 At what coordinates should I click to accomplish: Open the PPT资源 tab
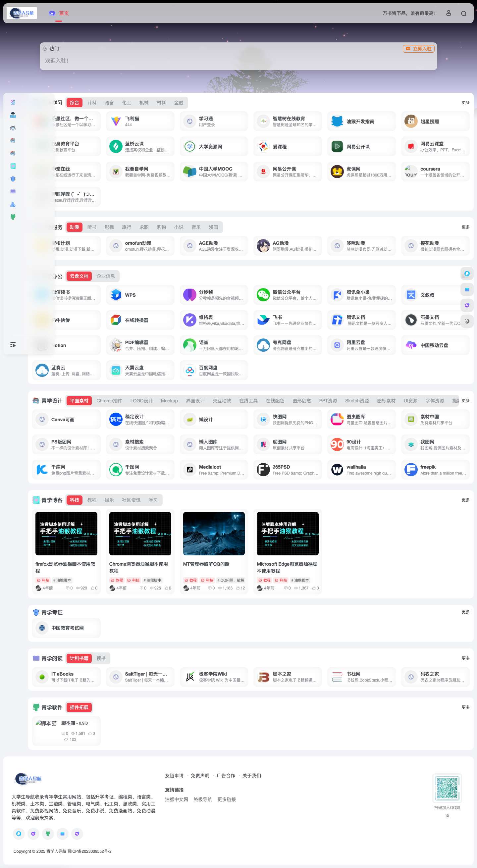328,401
